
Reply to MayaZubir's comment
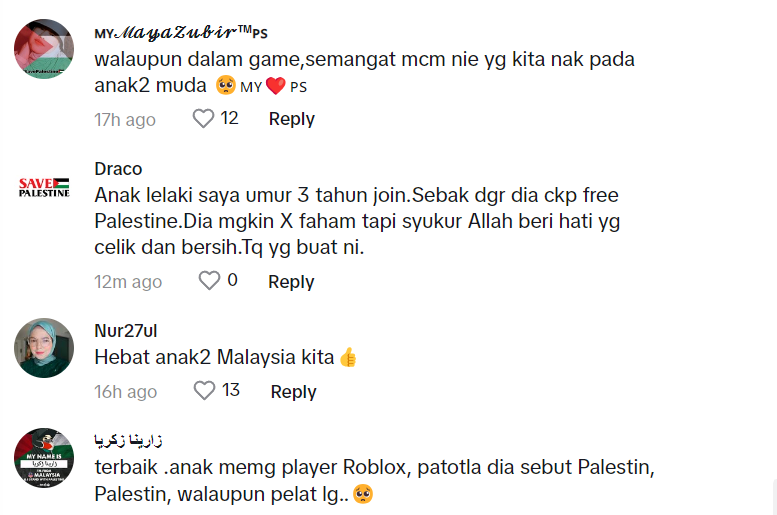[292, 119]
